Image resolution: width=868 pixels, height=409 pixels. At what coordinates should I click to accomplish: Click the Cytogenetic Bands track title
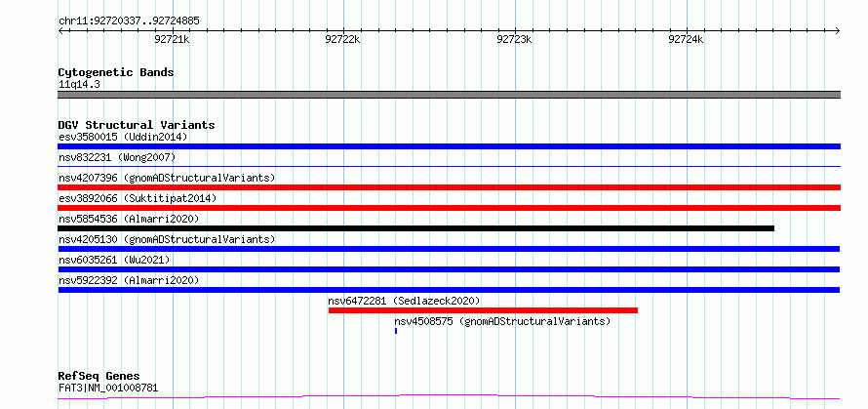point(116,72)
